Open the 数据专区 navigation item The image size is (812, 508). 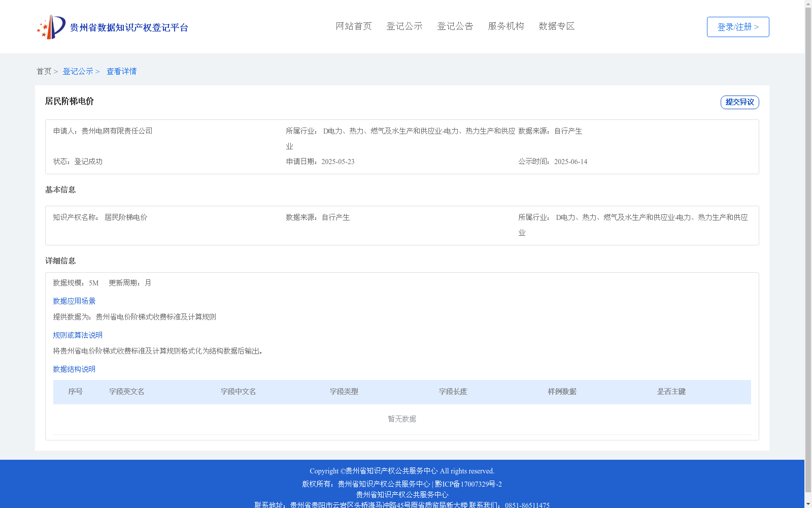(x=557, y=26)
